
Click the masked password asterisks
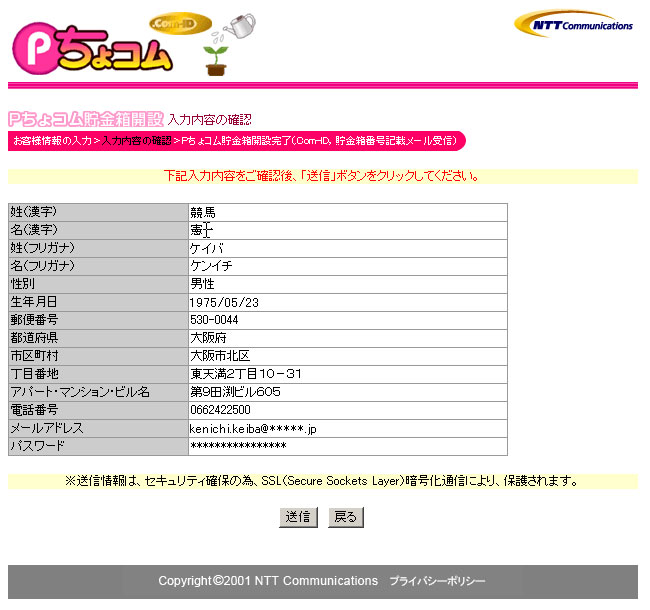pos(238,446)
